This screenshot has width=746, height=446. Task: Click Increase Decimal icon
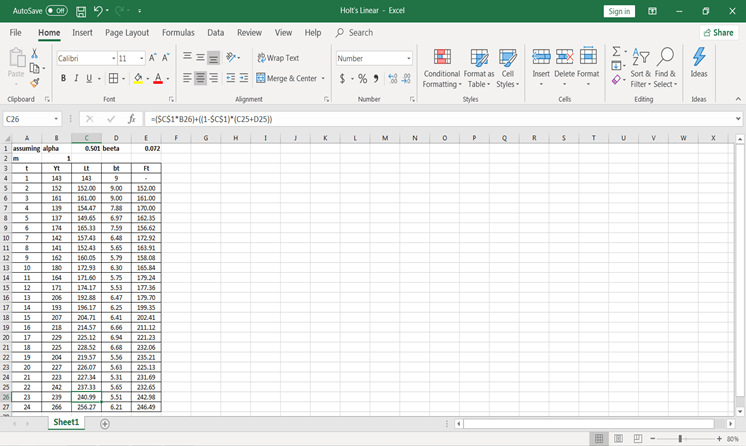(x=393, y=79)
